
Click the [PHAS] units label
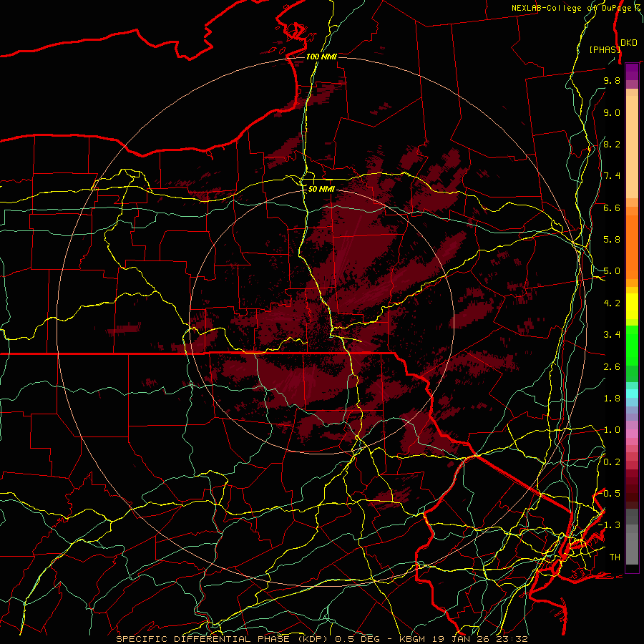click(605, 49)
